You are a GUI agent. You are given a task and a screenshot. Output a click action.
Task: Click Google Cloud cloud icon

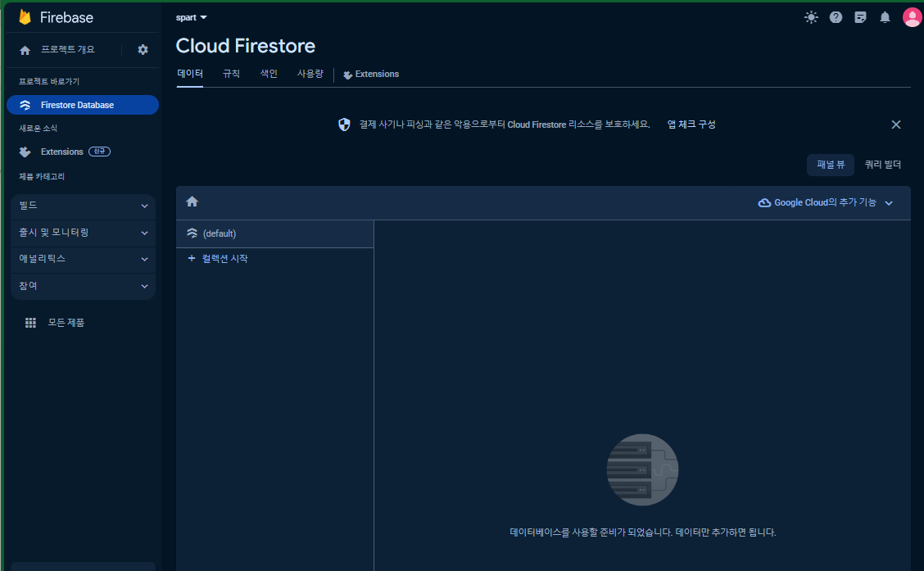[764, 202]
